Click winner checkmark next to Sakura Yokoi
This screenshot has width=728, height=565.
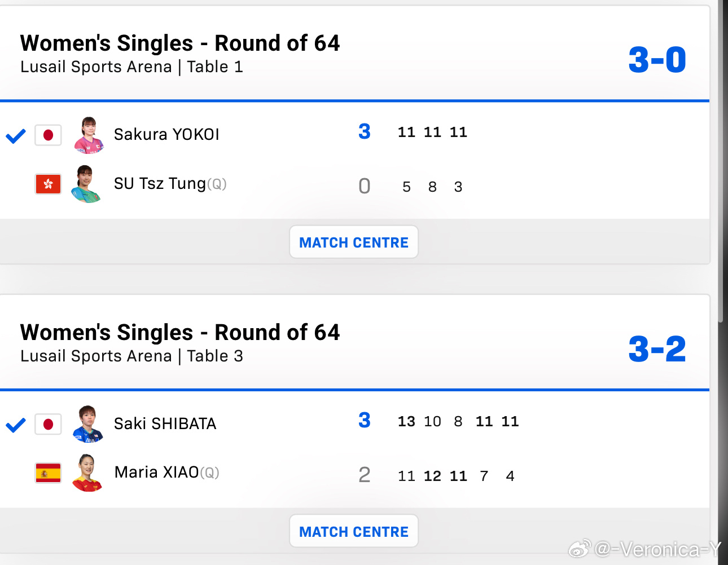point(16,136)
